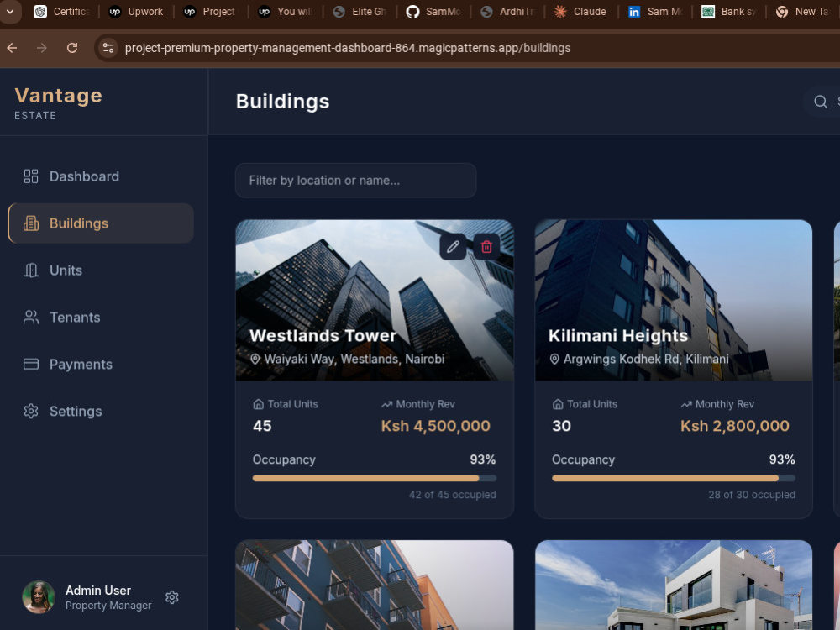Switch to the Upwork tab
The height and width of the screenshot is (630, 840).
(136, 11)
